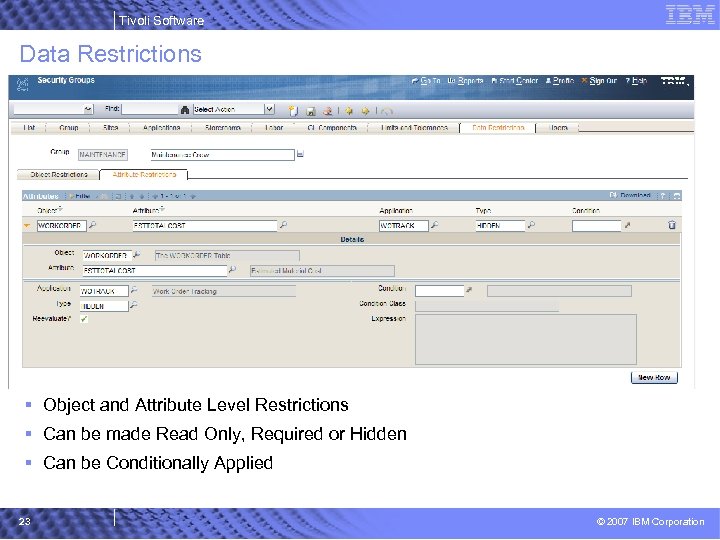Click the Maximo logo icon in header
720x540 pixels.
click(22, 84)
